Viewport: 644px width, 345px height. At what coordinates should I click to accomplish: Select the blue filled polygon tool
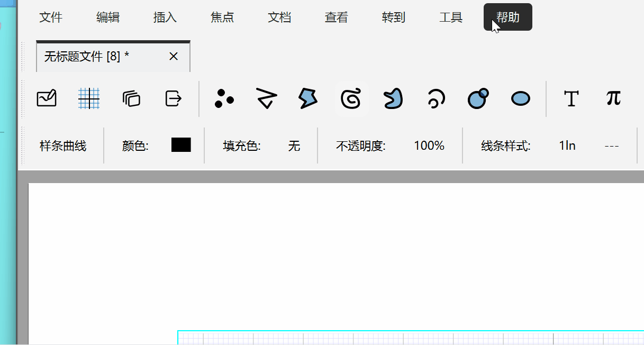[308, 98]
